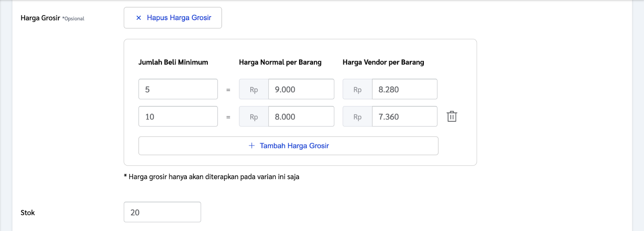Select the vendor price field showing 8.280

405,89
